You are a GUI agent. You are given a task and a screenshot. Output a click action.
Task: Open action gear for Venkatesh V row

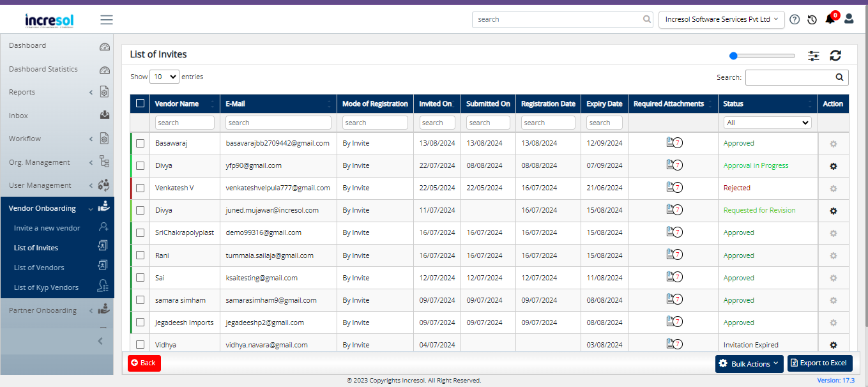tap(833, 188)
